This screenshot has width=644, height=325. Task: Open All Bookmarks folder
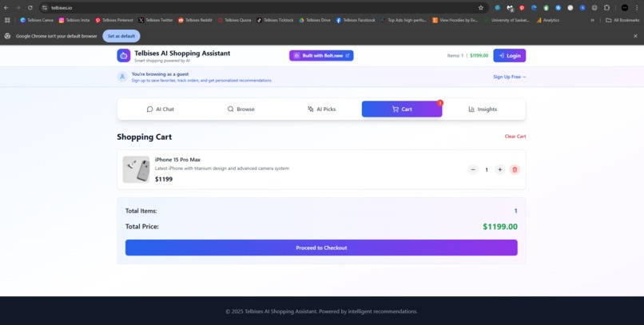pos(622,20)
